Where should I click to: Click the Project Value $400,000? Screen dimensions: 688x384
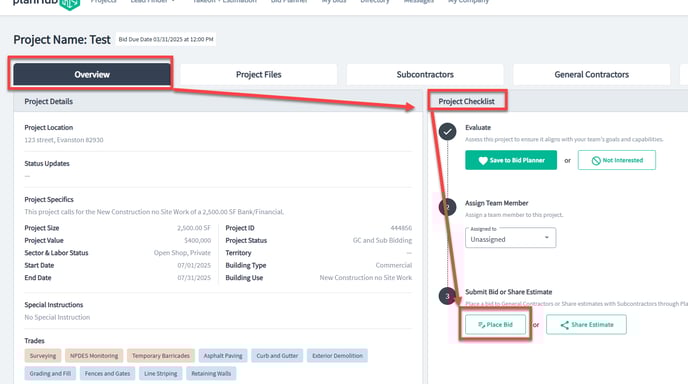pos(197,240)
